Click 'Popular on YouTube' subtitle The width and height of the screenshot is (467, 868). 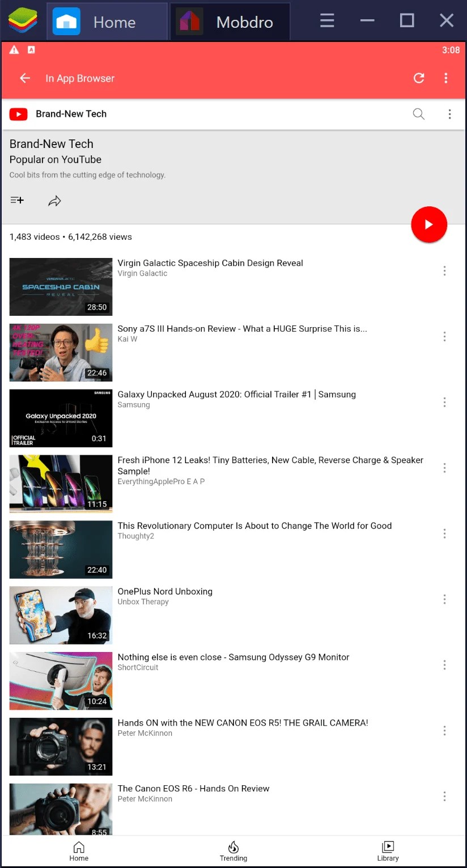(56, 160)
